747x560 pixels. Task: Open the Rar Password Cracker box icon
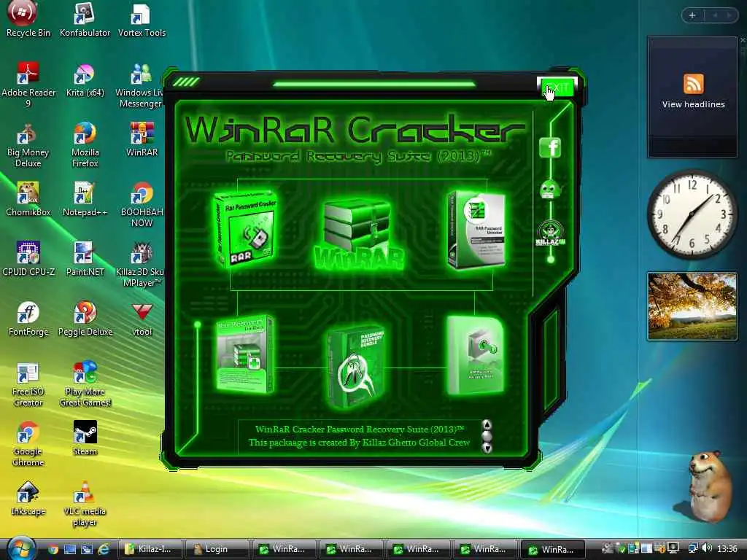point(245,228)
